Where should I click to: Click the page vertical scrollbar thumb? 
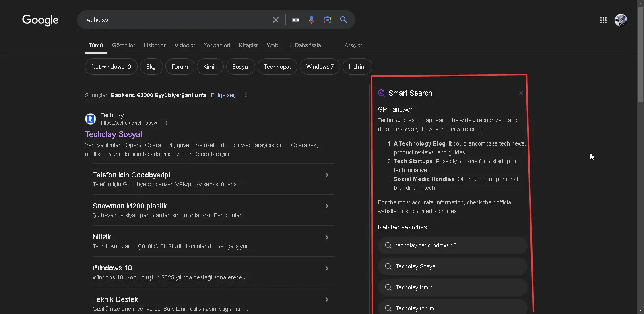tap(640, 54)
